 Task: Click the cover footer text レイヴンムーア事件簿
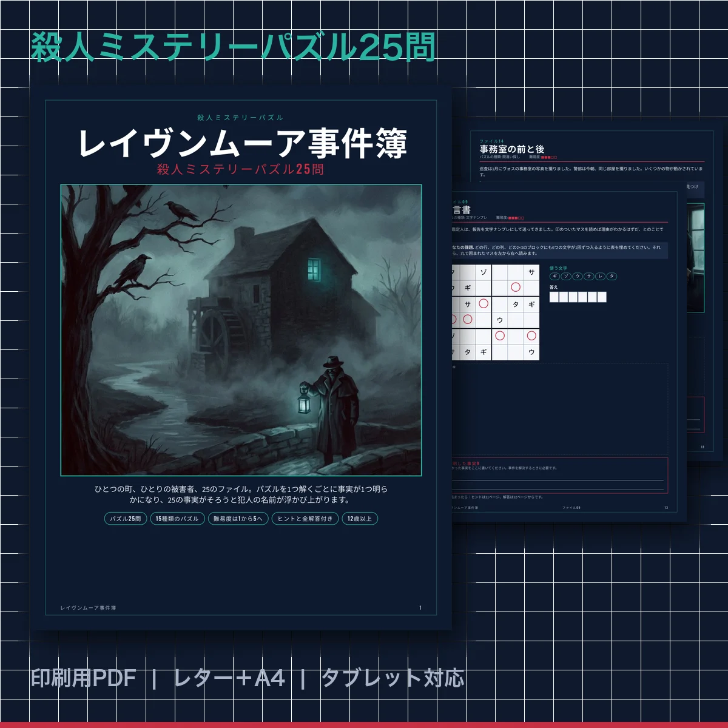pyautogui.click(x=89, y=608)
